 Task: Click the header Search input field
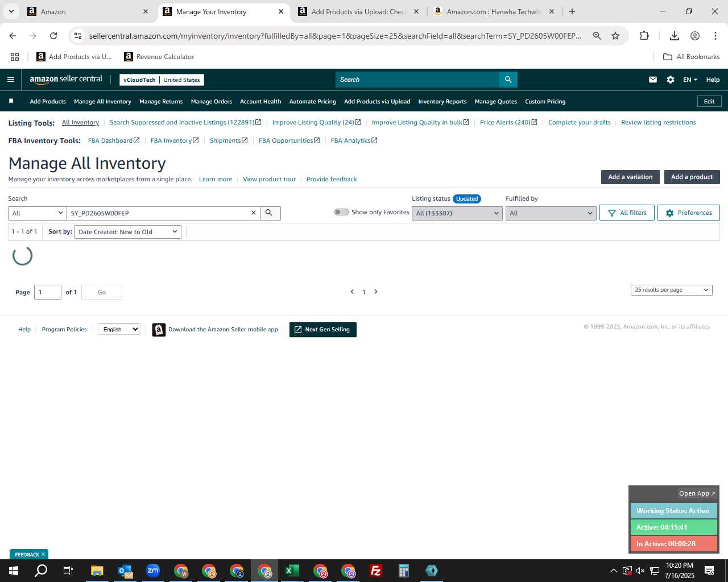click(x=417, y=80)
